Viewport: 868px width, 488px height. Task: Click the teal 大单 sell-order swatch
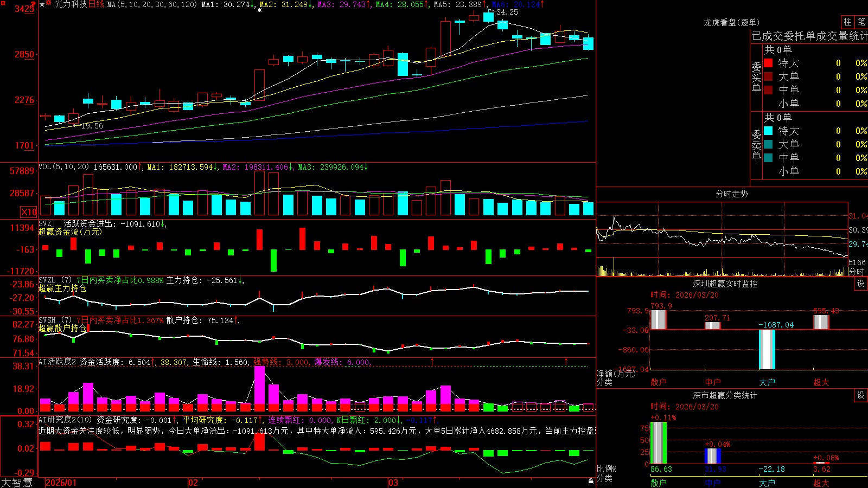pyautogui.click(x=768, y=144)
